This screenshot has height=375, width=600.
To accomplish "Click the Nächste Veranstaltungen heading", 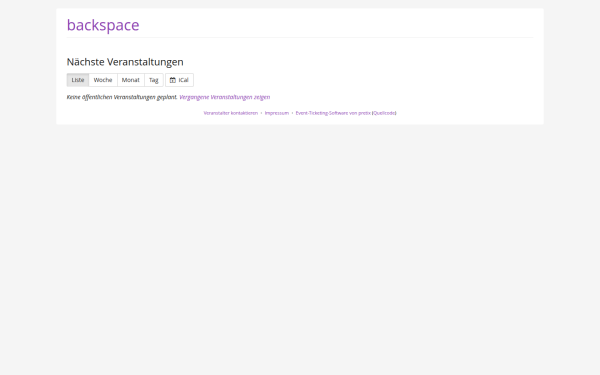I will tap(125, 62).
